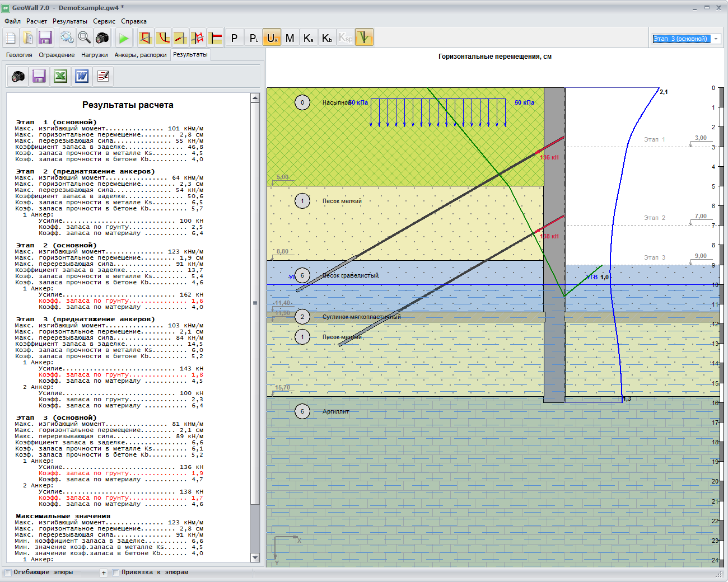Take a screenshot with toolbar camera icon

click(x=102, y=38)
